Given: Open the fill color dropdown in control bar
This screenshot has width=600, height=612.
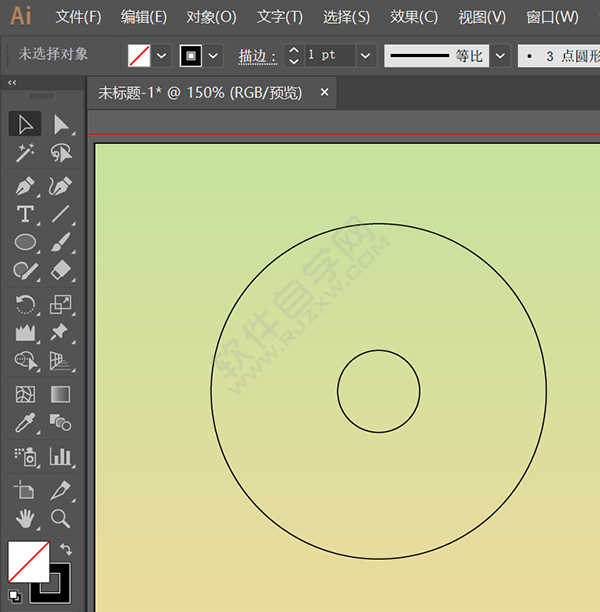Looking at the screenshot, I should [161, 55].
